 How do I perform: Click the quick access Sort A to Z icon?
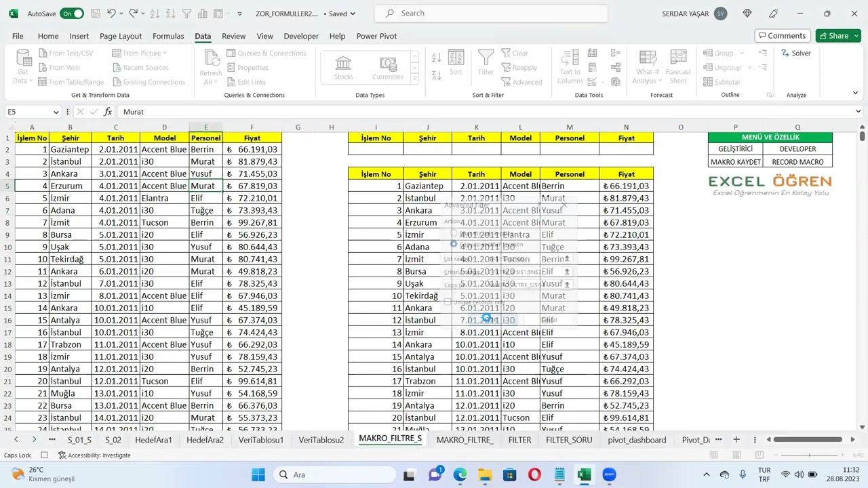pyautogui.click(x=156, y=14)
